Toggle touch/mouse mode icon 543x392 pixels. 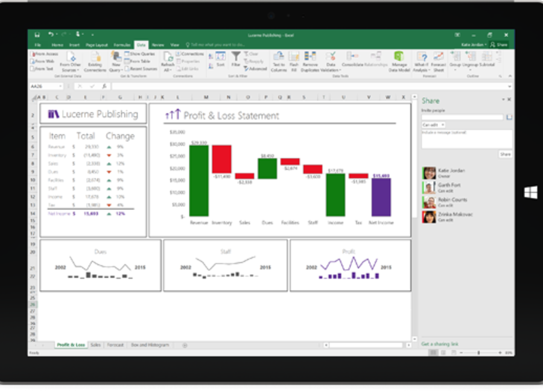coord(78,34)
